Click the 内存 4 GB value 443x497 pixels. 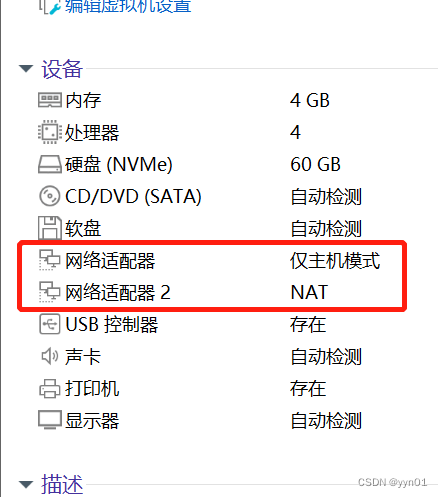[x=310, y=100]
